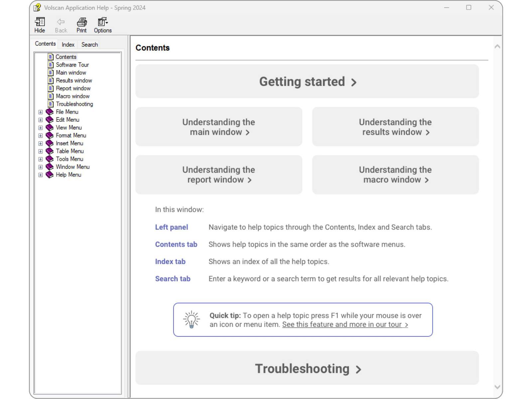Viewport: 532px width, 399px height.
Task: Click the scroll down arrow of the content pane
Action: pyautogui.click(x=497, y=387)
